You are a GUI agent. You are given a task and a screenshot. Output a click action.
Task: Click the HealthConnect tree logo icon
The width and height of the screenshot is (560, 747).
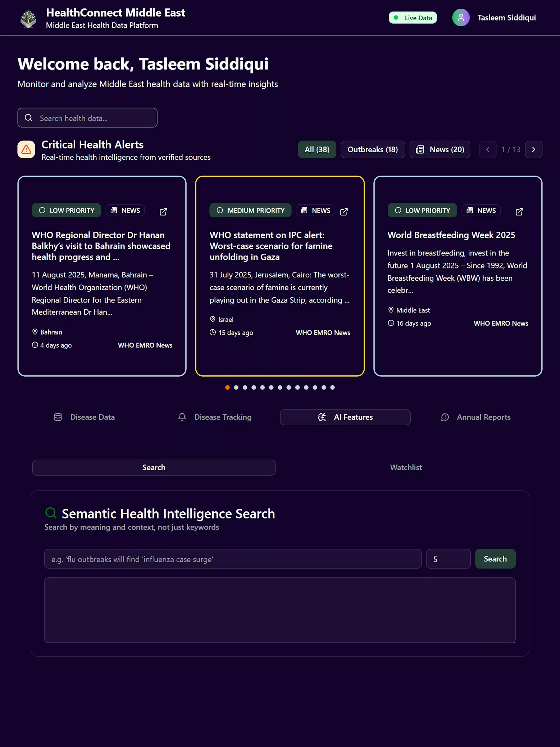28,18
